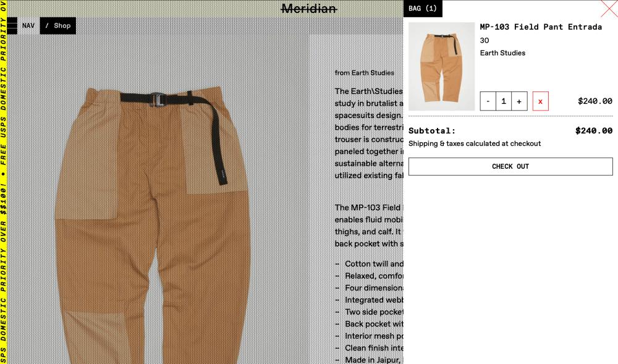Click the NAV label
Screen dimensions: 618x364
pos(28,25)
